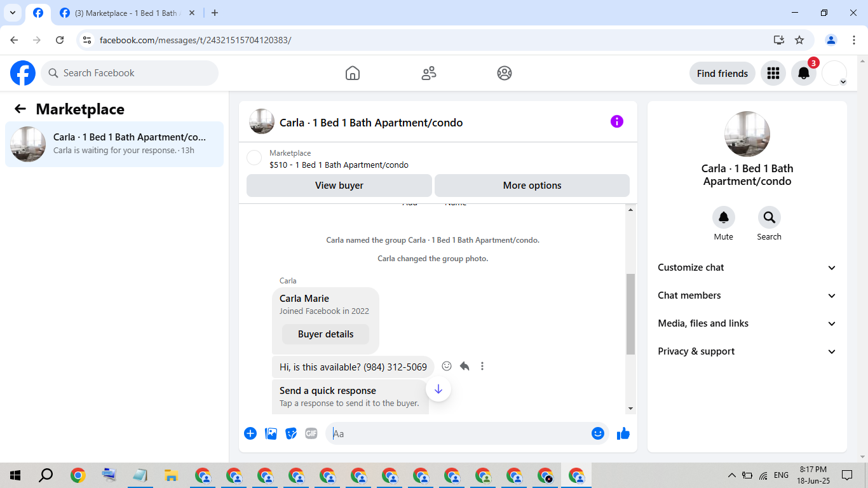Choose a sticker
Image resolution: width=868 pixels, height=488 pixels.
point(291,433)
